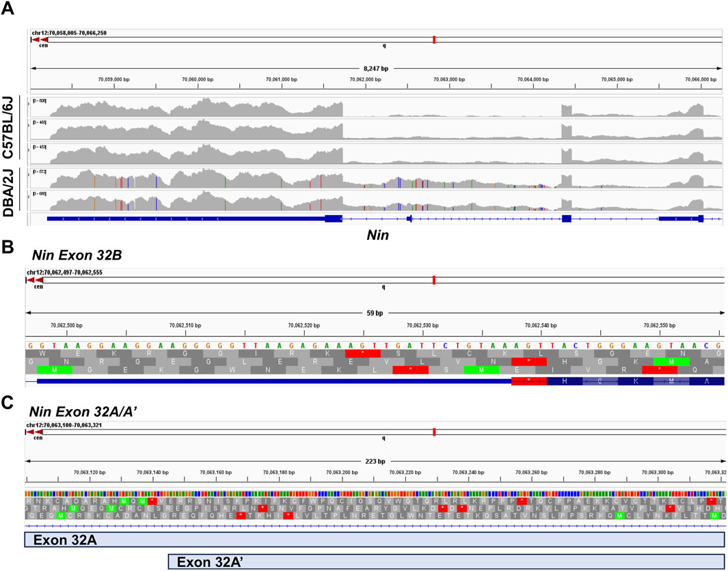Click ruler label 70,066,000 bp
728x571 pixels.
[x=701, y=79]
